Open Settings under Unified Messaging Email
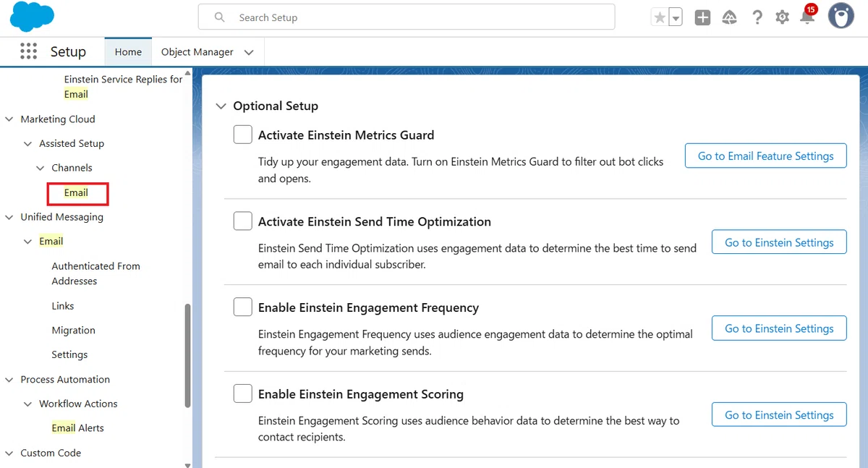 (69, 355)
